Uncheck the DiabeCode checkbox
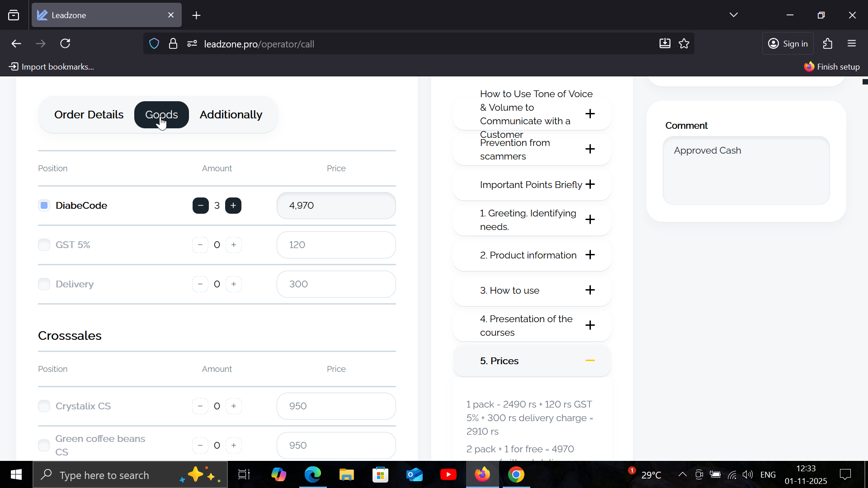Image resolution: width=868 pixels, height=488 pixels. point(44,206)
